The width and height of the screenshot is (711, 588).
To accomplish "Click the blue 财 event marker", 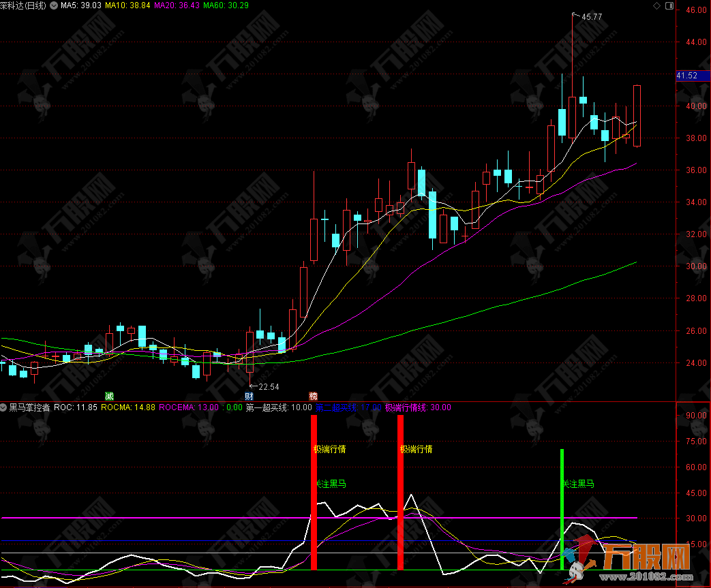I will click(x=249, y=396).
